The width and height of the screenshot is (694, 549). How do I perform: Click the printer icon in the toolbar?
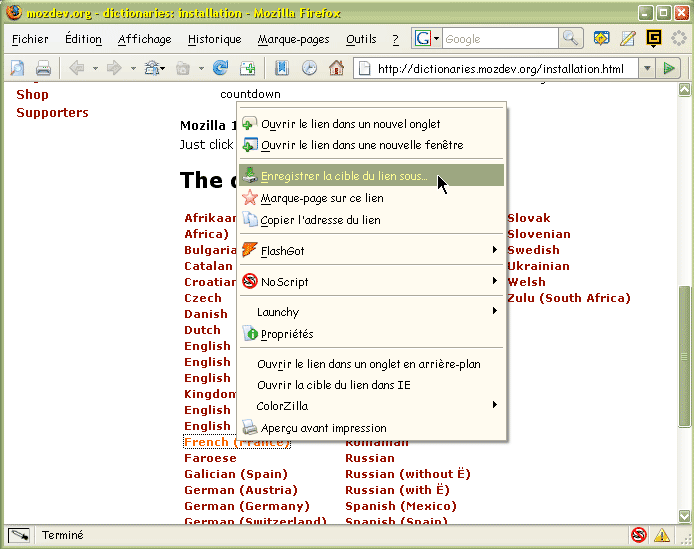tap(43, 69)
